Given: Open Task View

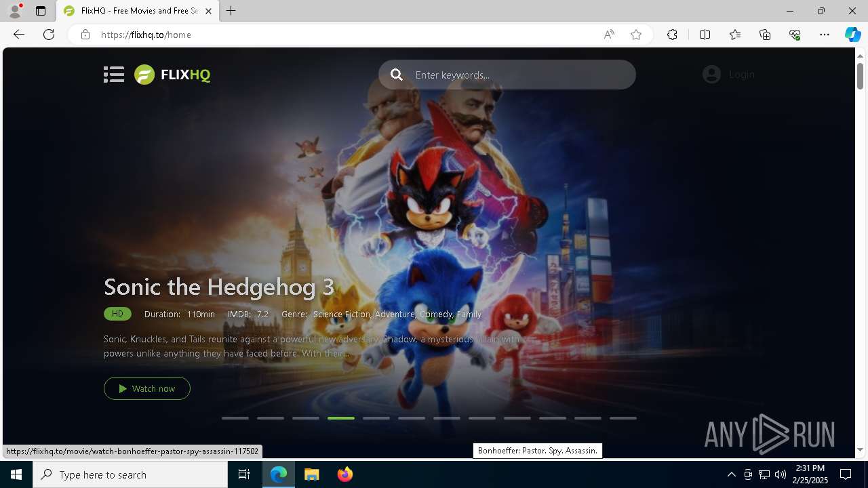Looking at the screenshot, I should pos(244,474).
